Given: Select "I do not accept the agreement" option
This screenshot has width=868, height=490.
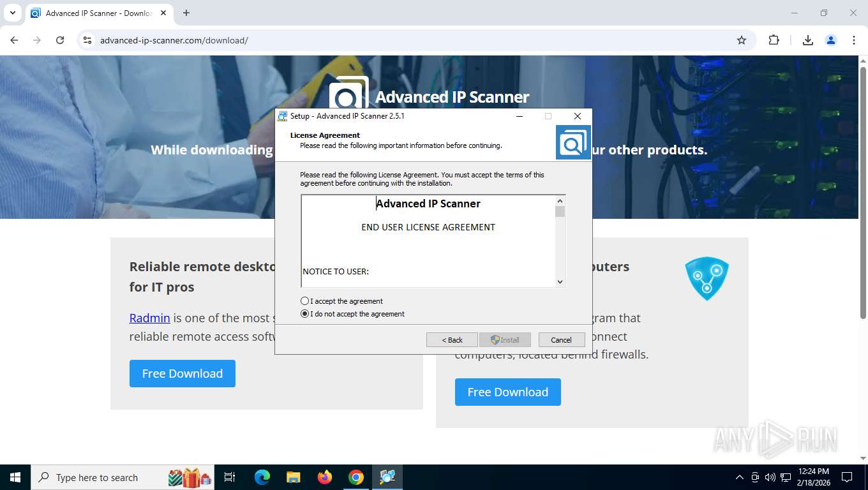Looking at the screenshot, I should pos(304,314).
